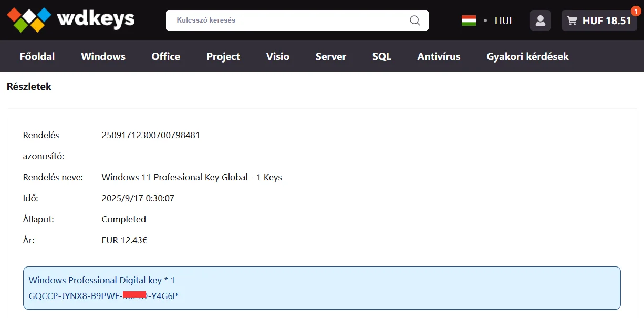Open the Antivírus category

pyautogui.click(x=439, y=56)
